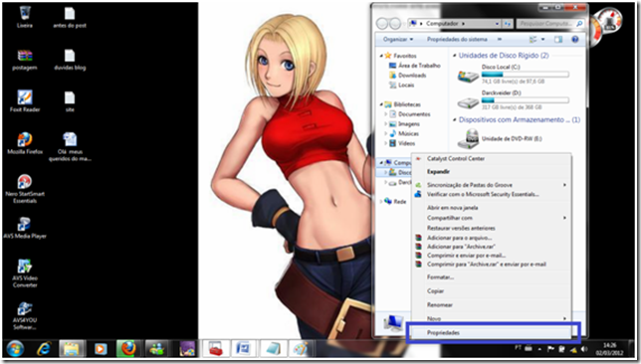641x364 pixels.
Task: Choose Verificar com Microsoft Security Essentials
Action: point(491,194)
